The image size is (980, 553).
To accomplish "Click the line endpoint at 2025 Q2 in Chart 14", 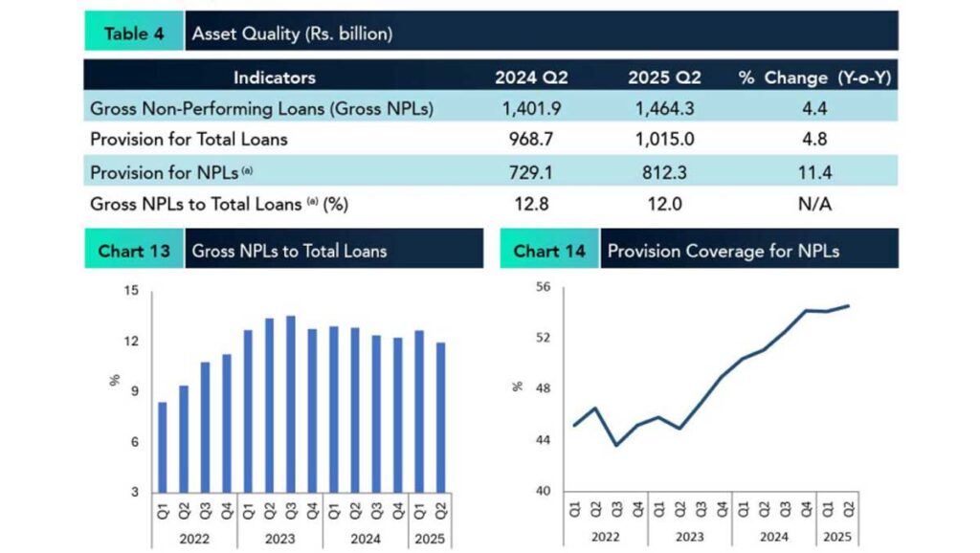I will coord(848,306).
